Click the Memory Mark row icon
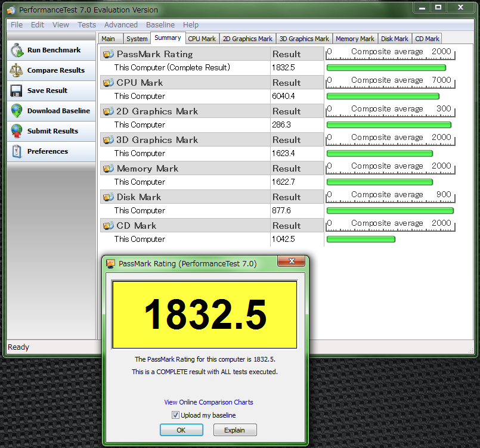480x448 pixels. 108,169
